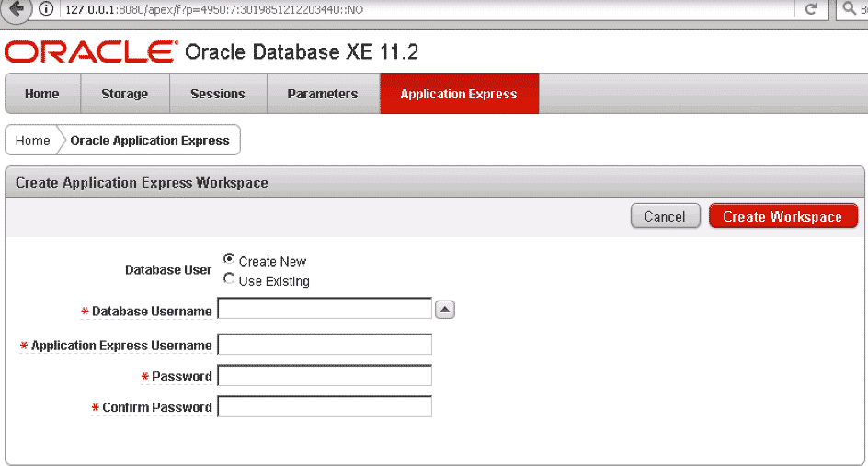Click the Create Application Express Workspace heading
868x466 pixels.
click(x=142, y=183)
